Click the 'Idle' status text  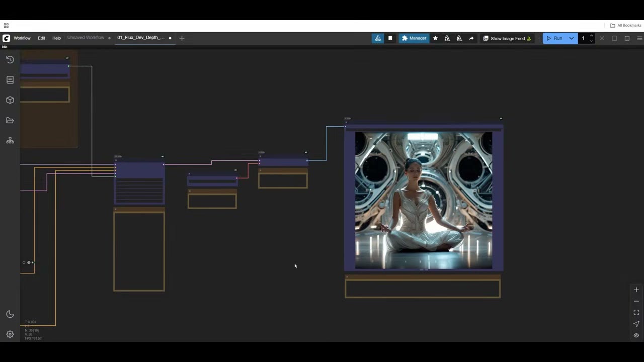(5, 47)
